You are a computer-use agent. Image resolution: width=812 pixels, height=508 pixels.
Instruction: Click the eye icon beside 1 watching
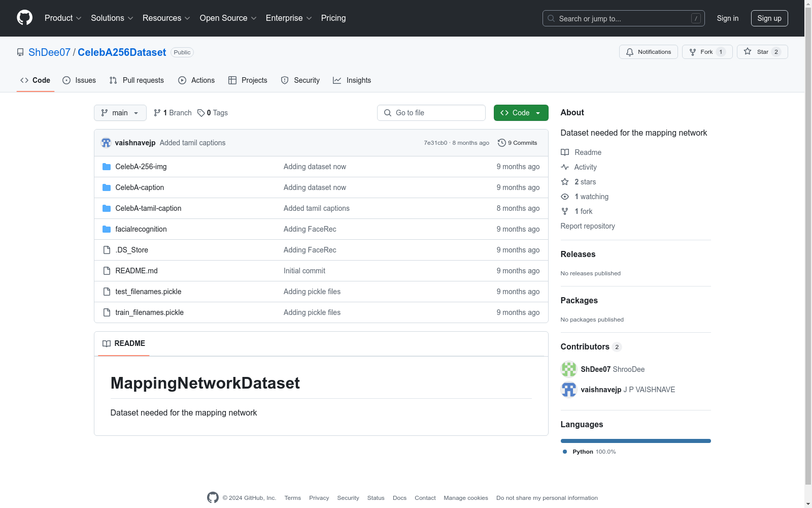click(565, 197)
